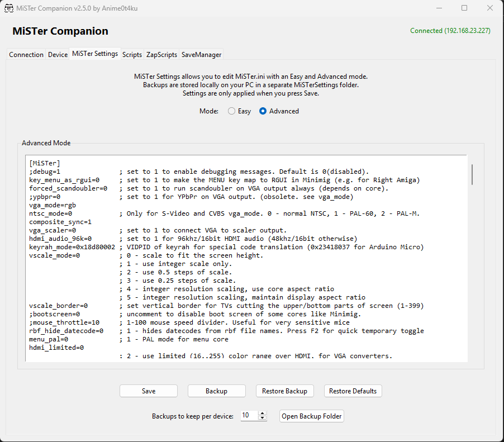The image size is (504, 442).
Task: Click the ;ypbpr=0 line
Action: (45, 197)
